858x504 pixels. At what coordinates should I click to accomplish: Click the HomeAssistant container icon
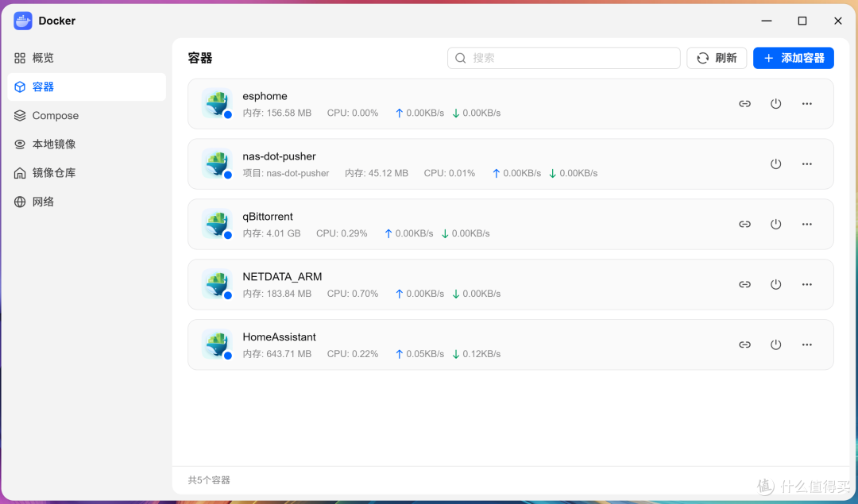[217, 344]
